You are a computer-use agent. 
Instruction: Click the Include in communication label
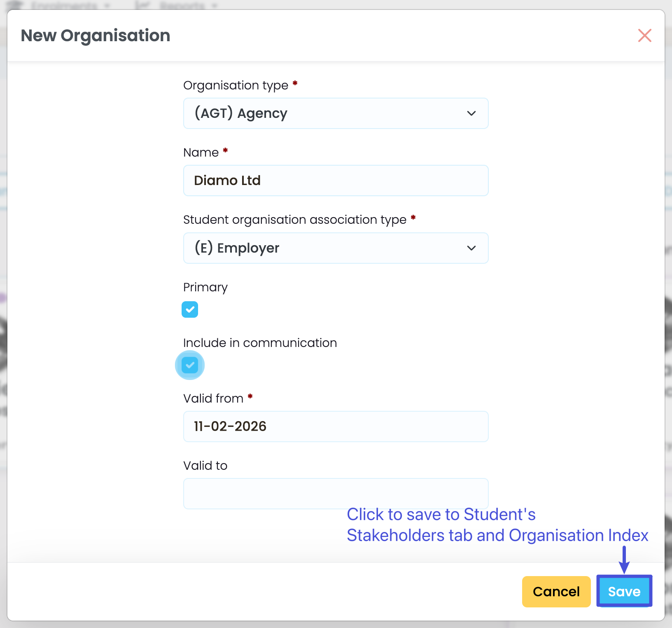(x=260, y=343)
